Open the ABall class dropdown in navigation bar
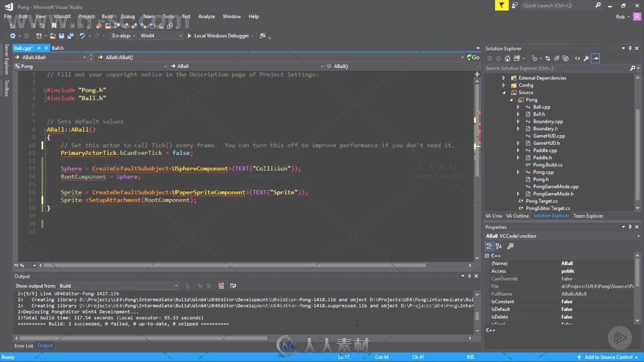 point(247,66)
